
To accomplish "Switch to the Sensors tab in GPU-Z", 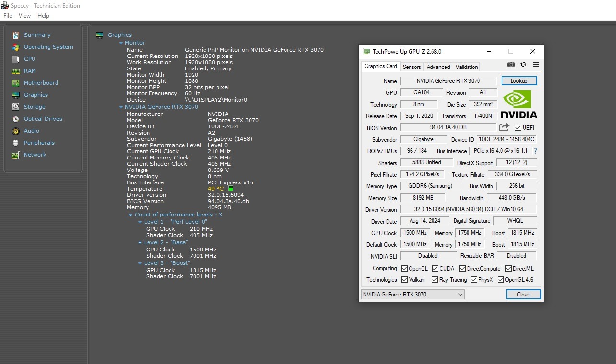I will (412, 67).
